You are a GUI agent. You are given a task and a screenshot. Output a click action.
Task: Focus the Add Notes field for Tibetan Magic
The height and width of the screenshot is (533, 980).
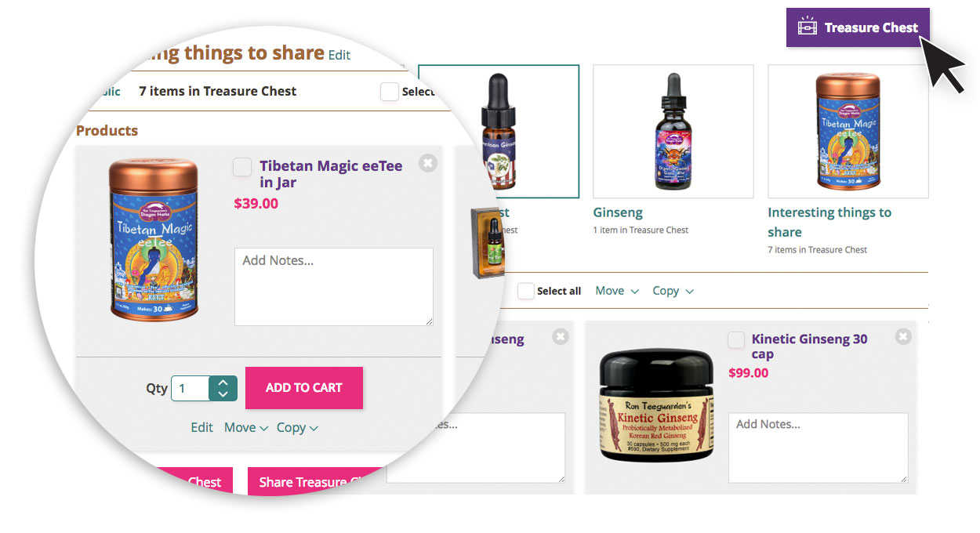pos(334,287)
